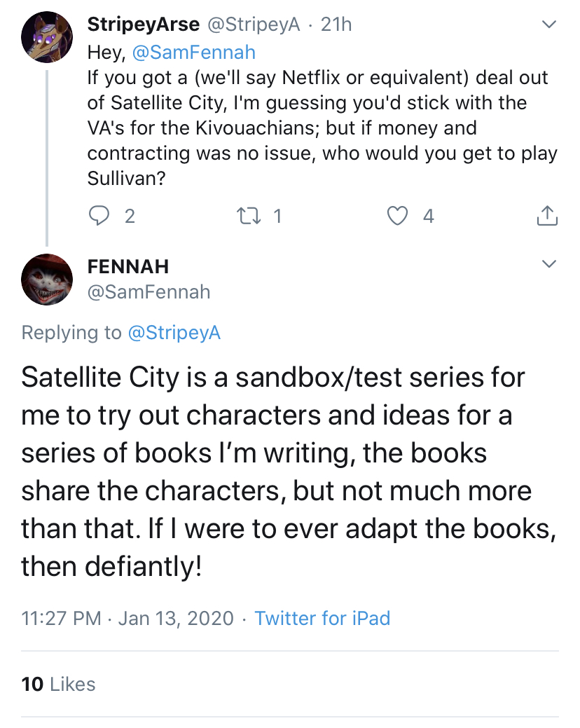Viewport: 580px width, 728px height.
Task: Open the 21h timestamp of tweet
Action: tap(336, 24)
